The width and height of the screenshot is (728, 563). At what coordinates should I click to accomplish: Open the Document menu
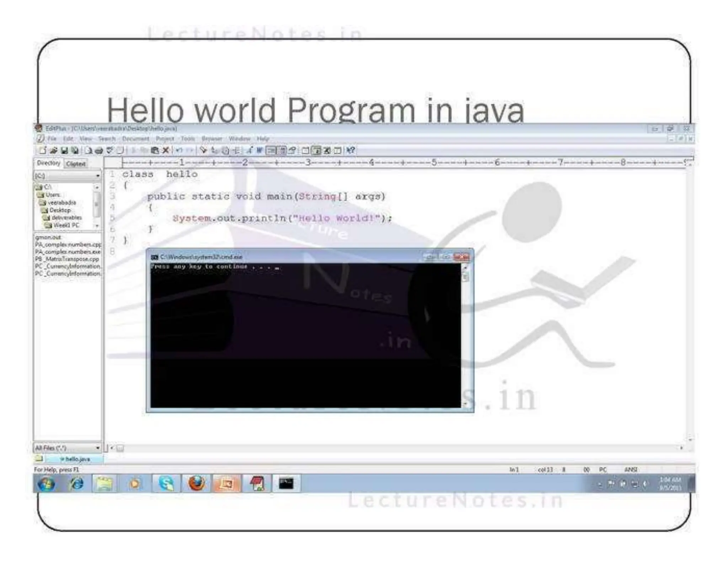[135, 139]
